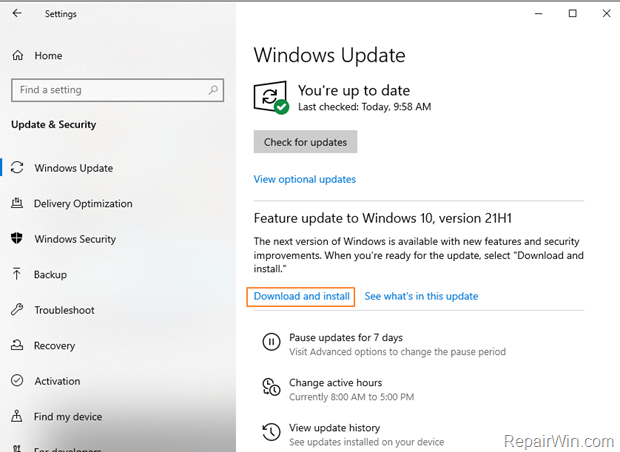The width and height of the screenshot is (620, 452).
Task: Maximize the Settings window
Action: [572, 13]
